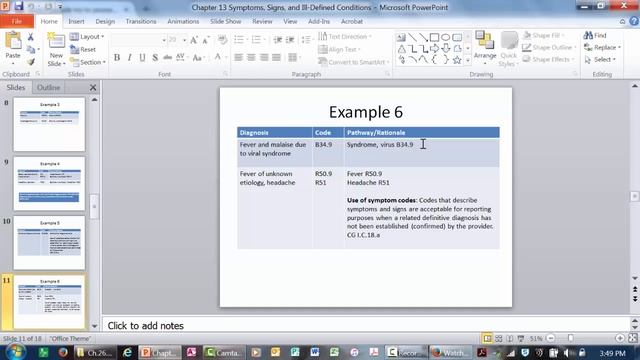Click zoom out minus button

[551, 338]
